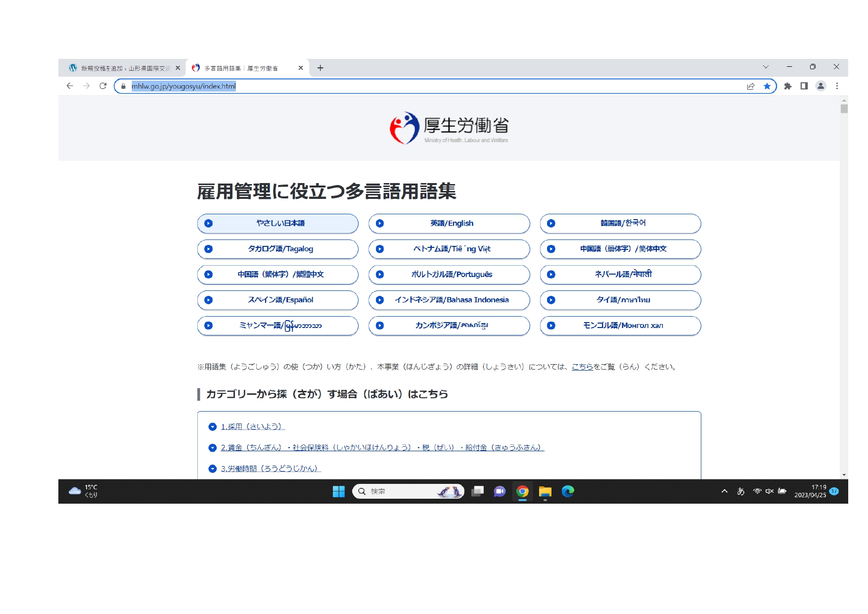
Task: Click the bookmark star icon in address bar
Action: [767, 86]
